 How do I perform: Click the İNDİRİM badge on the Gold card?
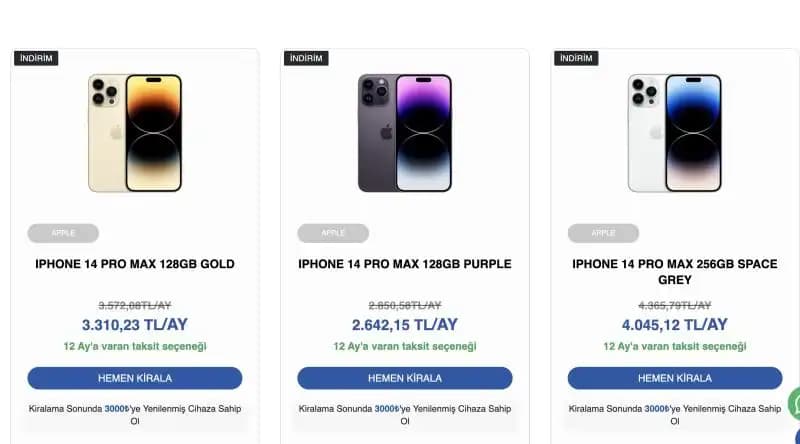[x=36, y=58]
